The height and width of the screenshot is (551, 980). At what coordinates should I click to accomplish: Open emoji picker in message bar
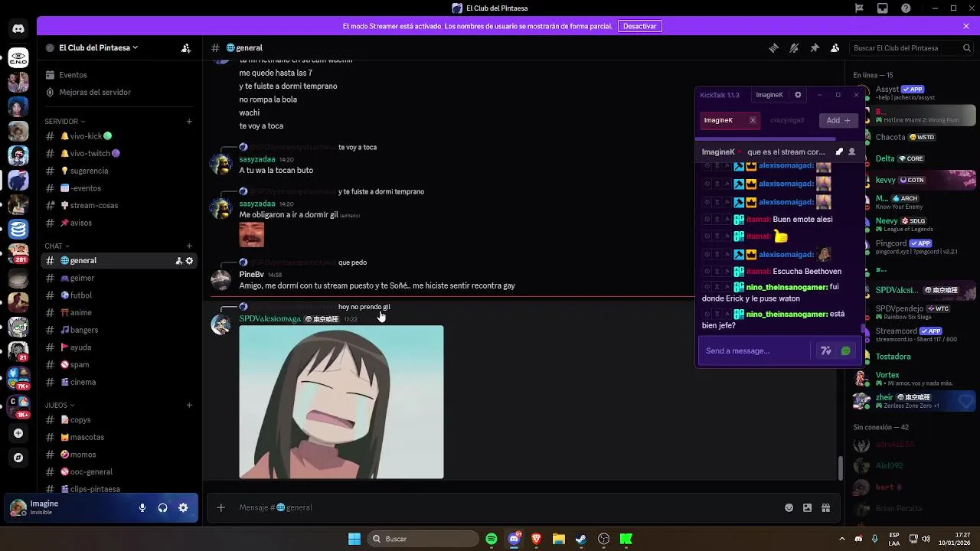click(x=789, y=507)
